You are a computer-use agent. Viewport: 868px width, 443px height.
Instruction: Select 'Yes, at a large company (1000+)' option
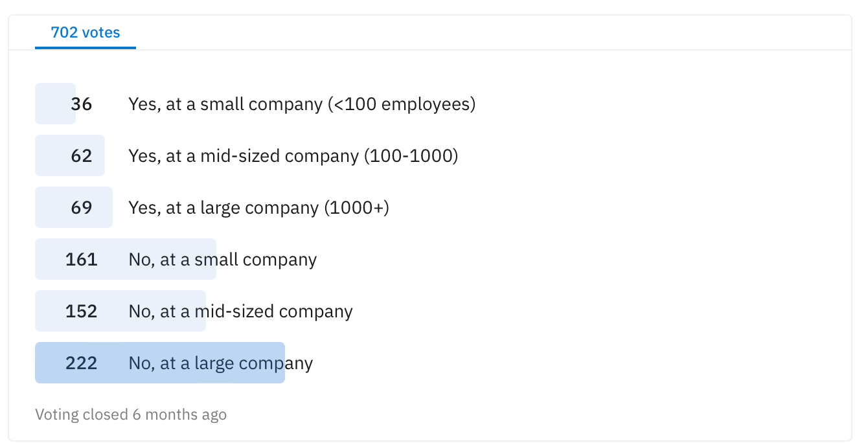point(258,207)
